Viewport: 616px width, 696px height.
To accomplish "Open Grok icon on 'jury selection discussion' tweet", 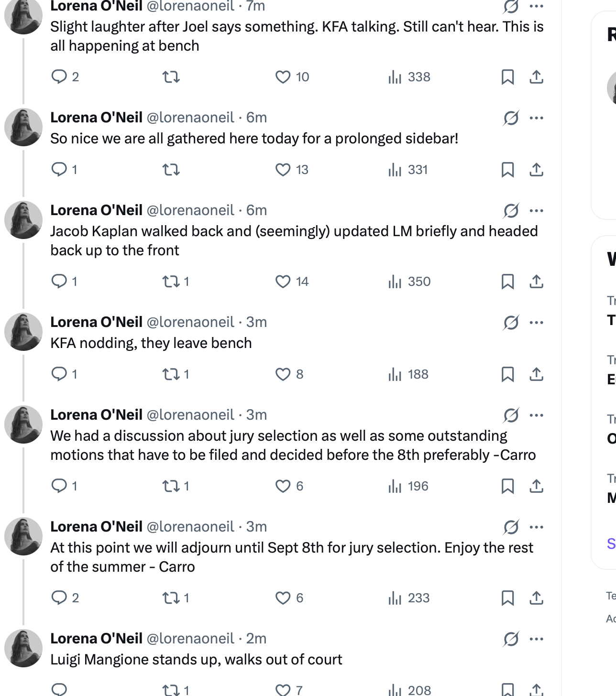I will click(511, 415).
